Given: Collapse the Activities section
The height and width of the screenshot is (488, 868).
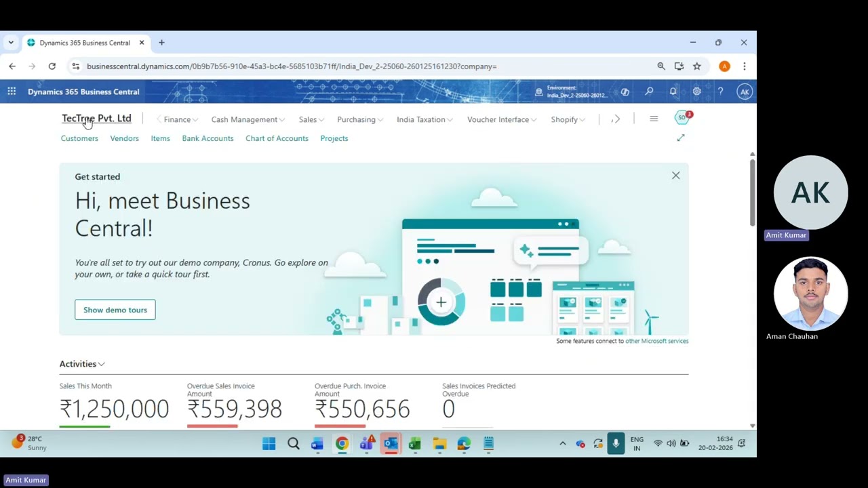Looking at the screenshot, I should 82,364.
